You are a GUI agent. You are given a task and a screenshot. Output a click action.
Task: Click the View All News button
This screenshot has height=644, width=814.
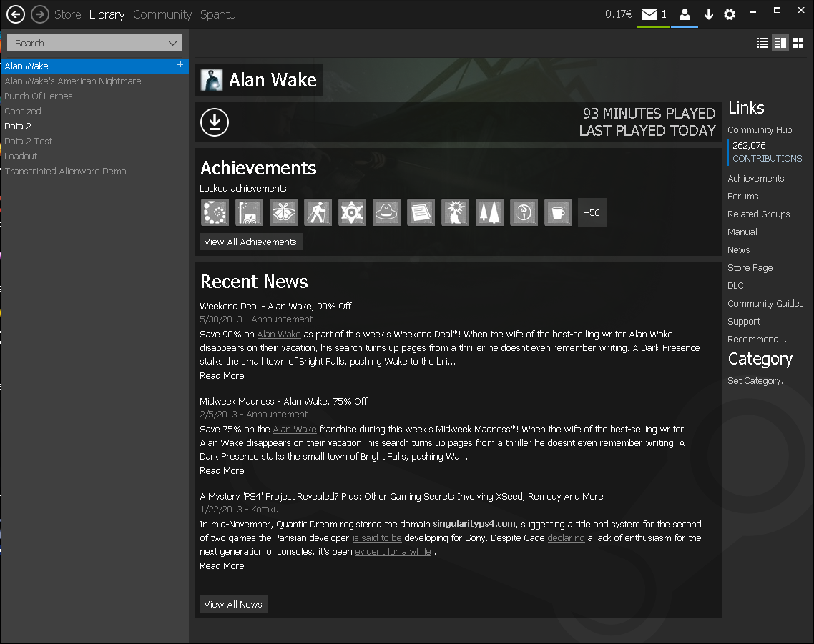point(234,604)
